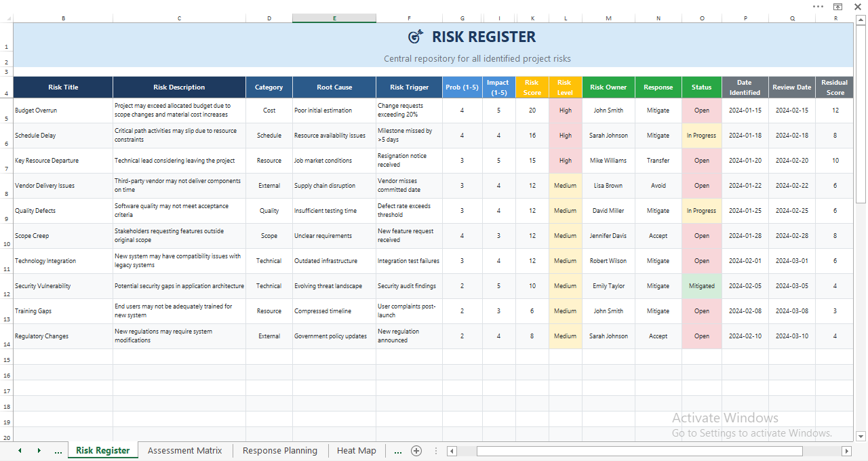
Task: Click the next sheet navigation arrow
Action: [39, 451]
